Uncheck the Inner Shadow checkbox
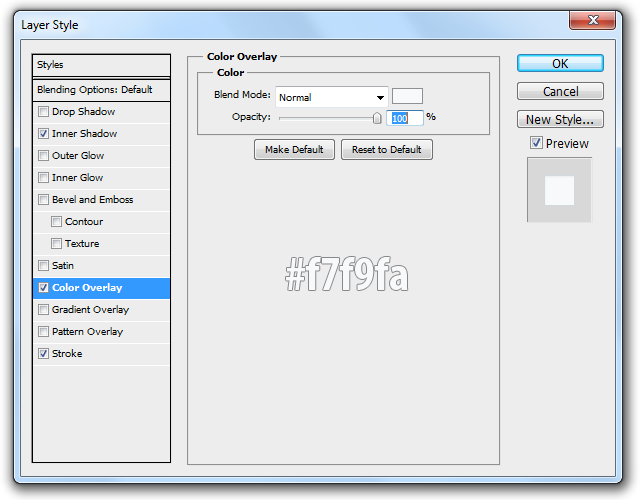The height and width of the screenshot is (500, 640). (43, 133)
